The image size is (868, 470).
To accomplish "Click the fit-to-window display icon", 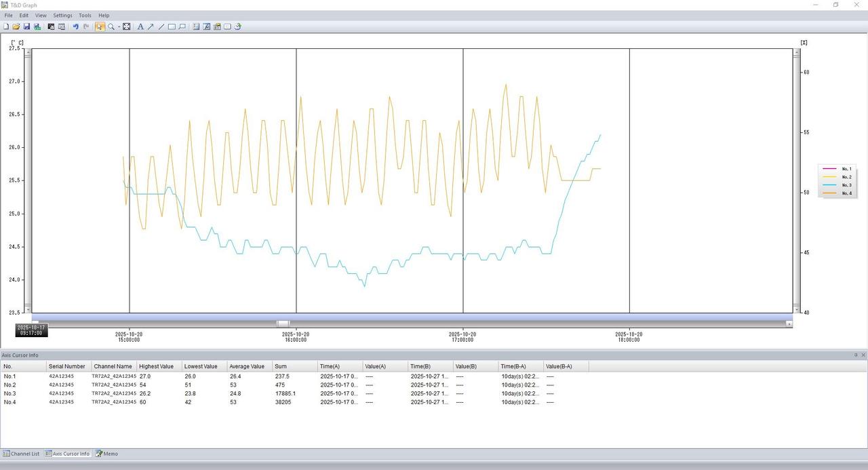I will (127, 27).
